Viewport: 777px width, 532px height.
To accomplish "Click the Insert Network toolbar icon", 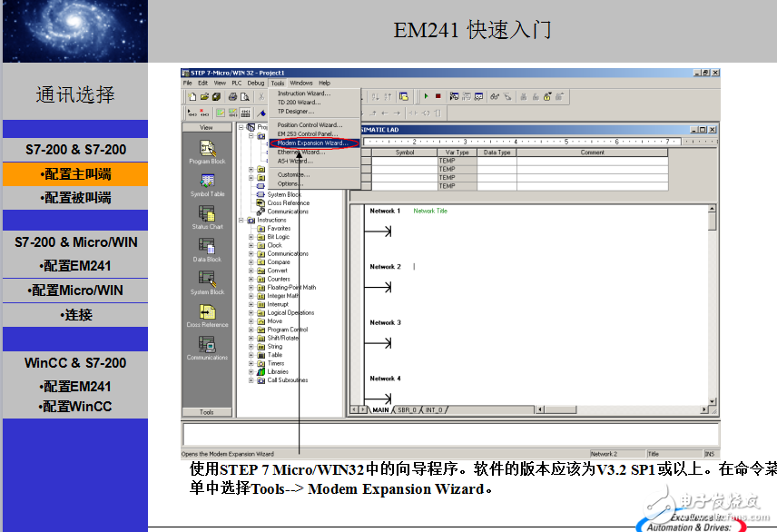I will pyautogui.click(x=192, y=113).
